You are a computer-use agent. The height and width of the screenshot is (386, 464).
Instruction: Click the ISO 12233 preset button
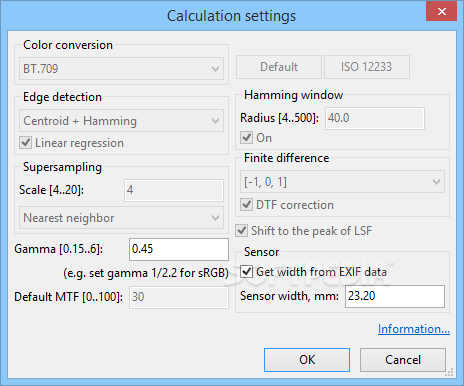click(x=367, y=67)
